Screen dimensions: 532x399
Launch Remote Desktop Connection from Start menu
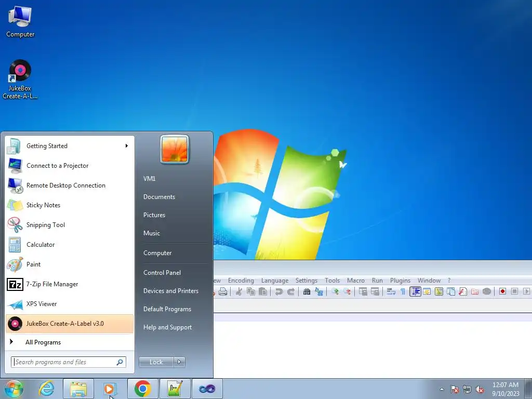coord(70,185)
